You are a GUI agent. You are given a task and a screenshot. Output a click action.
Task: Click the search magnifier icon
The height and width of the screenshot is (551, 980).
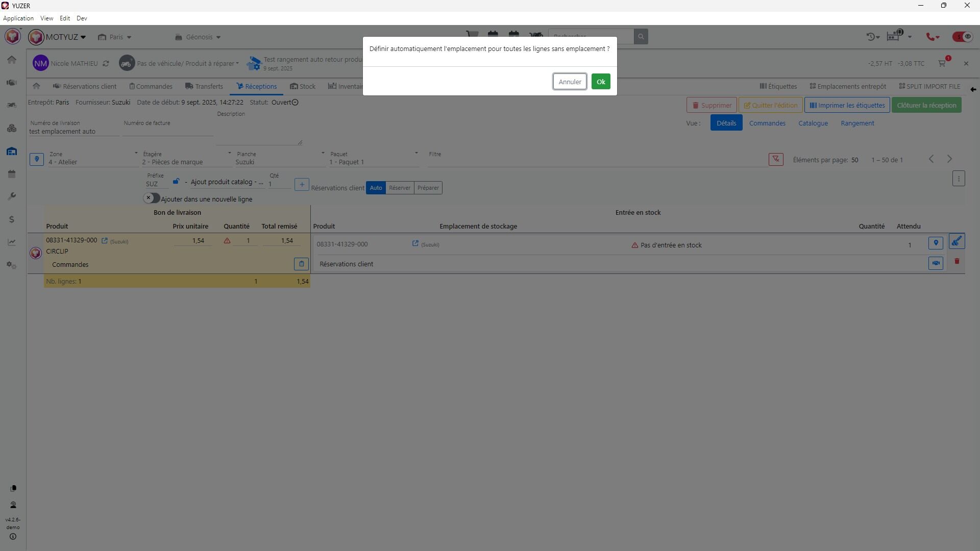point(641,37)
